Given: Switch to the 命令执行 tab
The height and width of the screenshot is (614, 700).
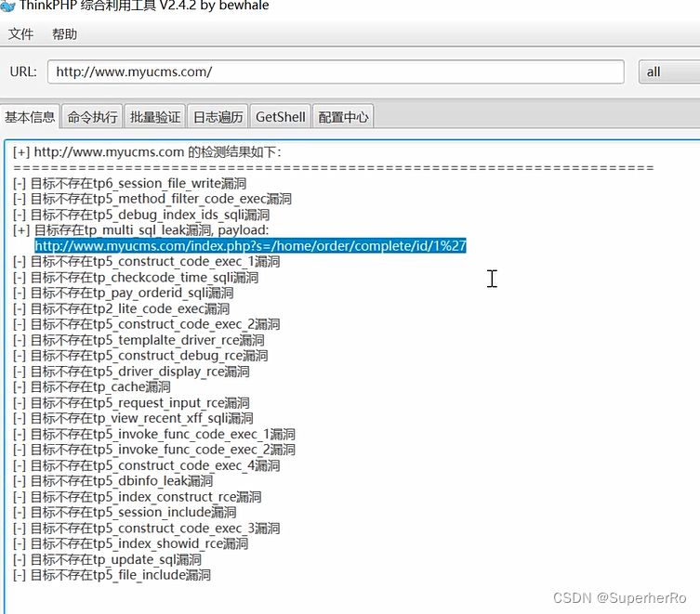Looking at the screenshot, I should pyautogui.click(x=92, y=117).
